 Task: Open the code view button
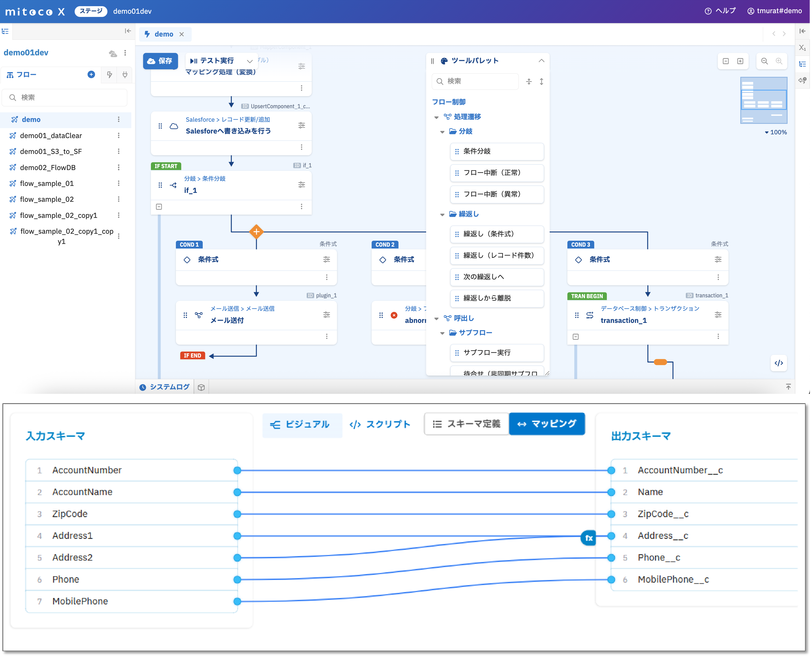(779, 363)
